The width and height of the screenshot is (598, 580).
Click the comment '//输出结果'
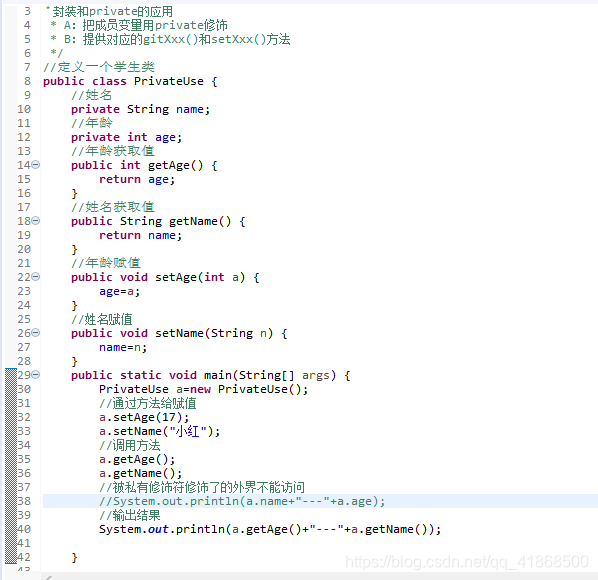tap(130, 515)
